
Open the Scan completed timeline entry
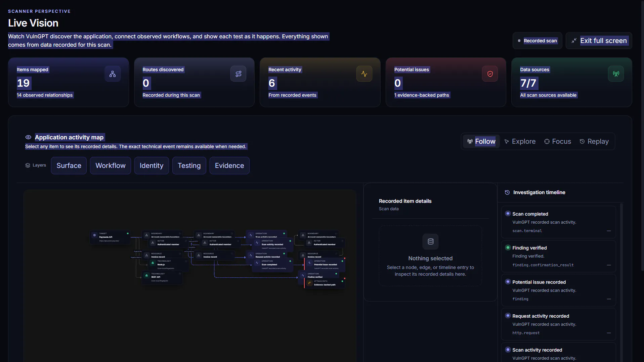coord(558,222)
